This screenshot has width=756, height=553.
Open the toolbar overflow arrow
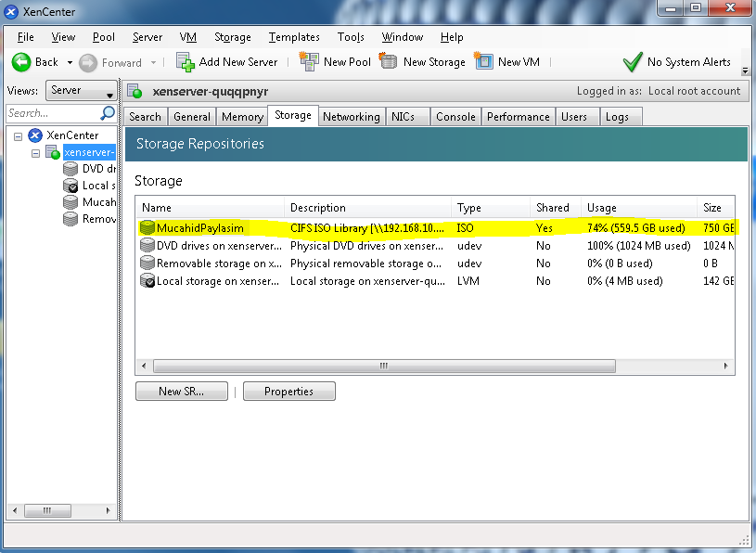(x=745, y=71)
